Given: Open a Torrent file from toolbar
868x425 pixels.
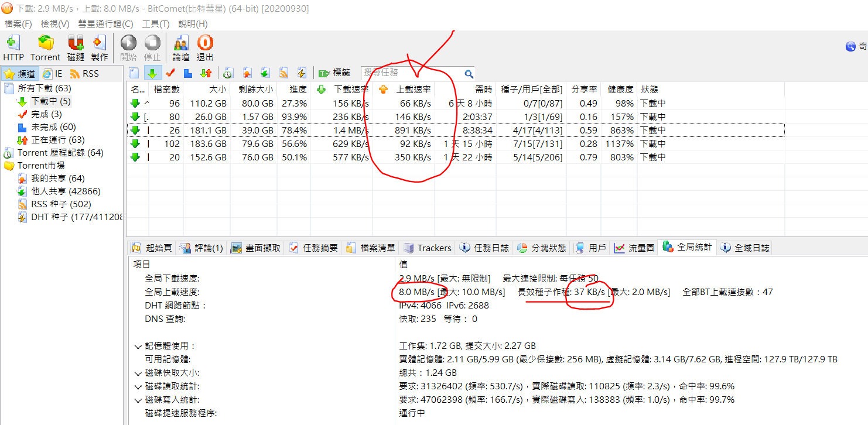Looking at the screenshot, I should coord(45,48).
